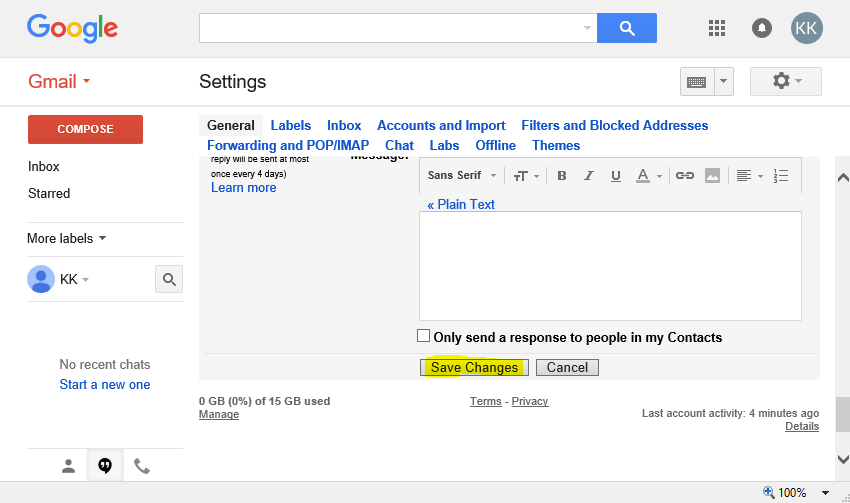Open Forwarding and POP/IMAP tab
The width and height of the screenshot is (850, 503).
click(x=288, y=145)
